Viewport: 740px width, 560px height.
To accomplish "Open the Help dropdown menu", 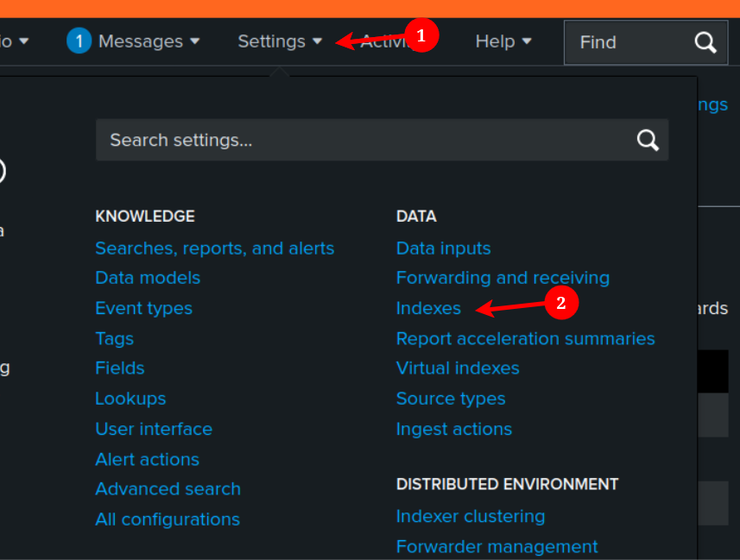I will pyautogui.click(x=503, y=41).
